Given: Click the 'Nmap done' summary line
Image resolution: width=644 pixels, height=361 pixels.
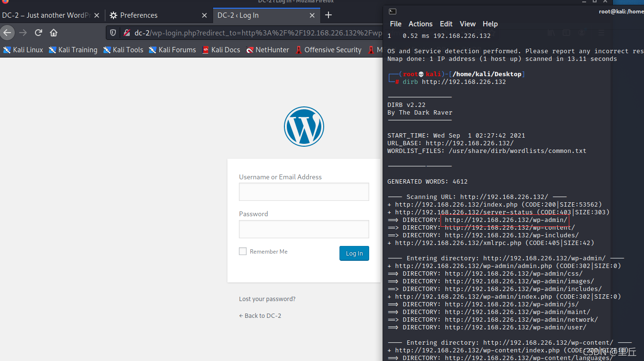Looking at the screenshot, I should (502, 58).
